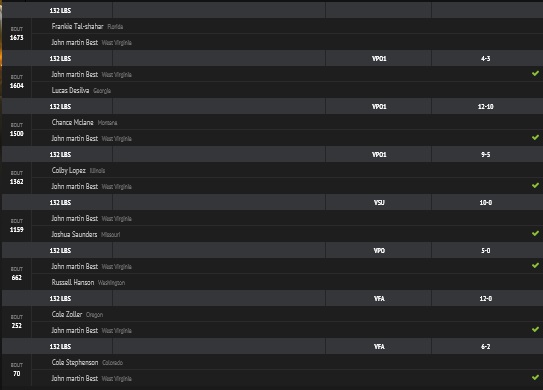Open Russell Hanson wrestler profile
Image resolution: width=543 pixels, height=390 pixels.
[73, 282]
